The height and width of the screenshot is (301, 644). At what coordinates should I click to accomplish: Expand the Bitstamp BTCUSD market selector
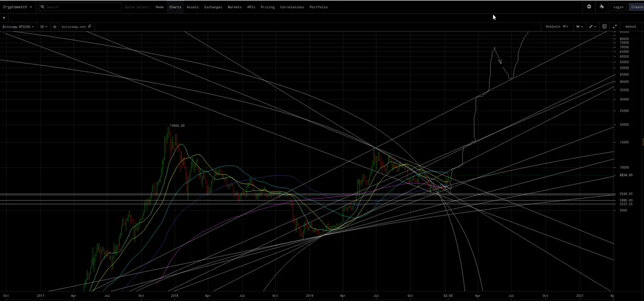[x=18, y=27]
